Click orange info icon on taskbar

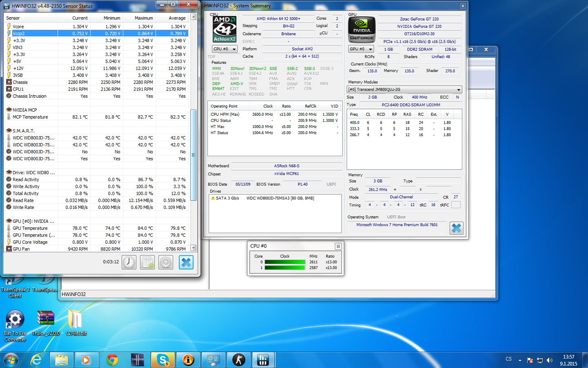(188, 360)
